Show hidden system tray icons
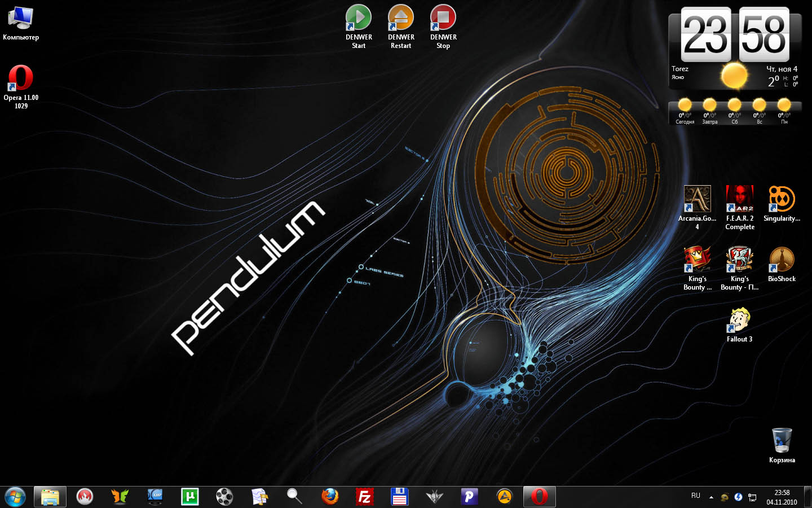The height and width of the screenshot is (508, 812). 711,497
